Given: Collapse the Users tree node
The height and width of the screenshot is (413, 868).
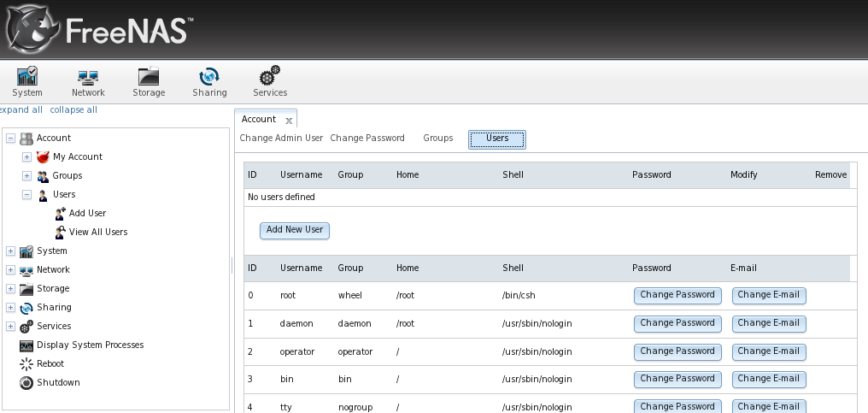Looking at the screenshot, I should 26,195.
